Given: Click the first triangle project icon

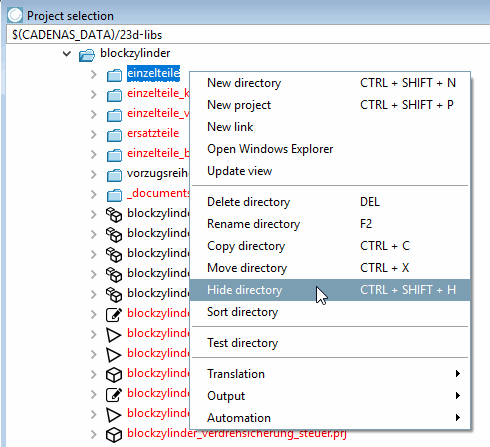Looking at the screenshot, I should tap(113, 335).
